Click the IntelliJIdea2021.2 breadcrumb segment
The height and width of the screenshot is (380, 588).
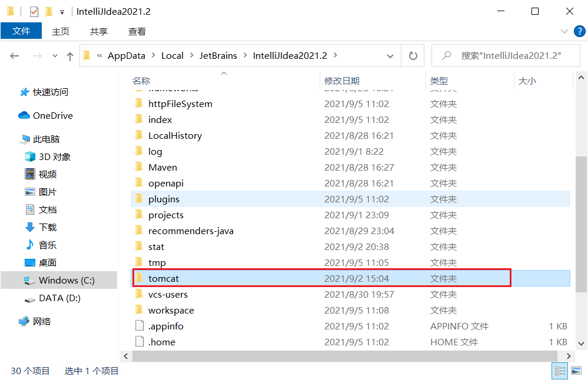[x=290, y=56]
